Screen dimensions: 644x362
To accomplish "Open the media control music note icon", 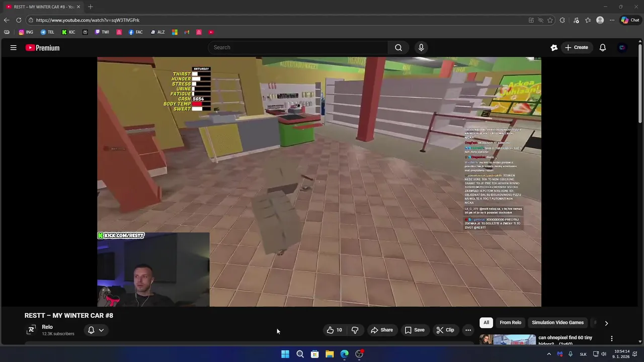I will [576, 20].
